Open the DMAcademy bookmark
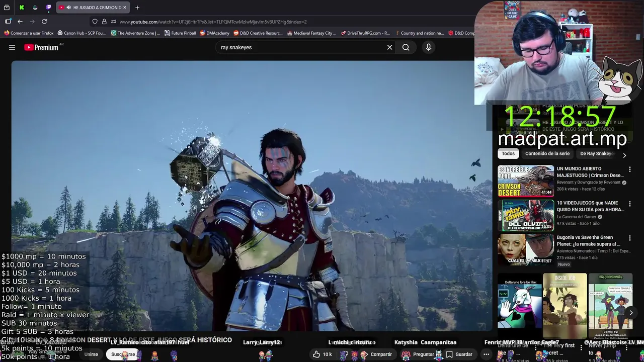The image size is (644, 362). 215,33
